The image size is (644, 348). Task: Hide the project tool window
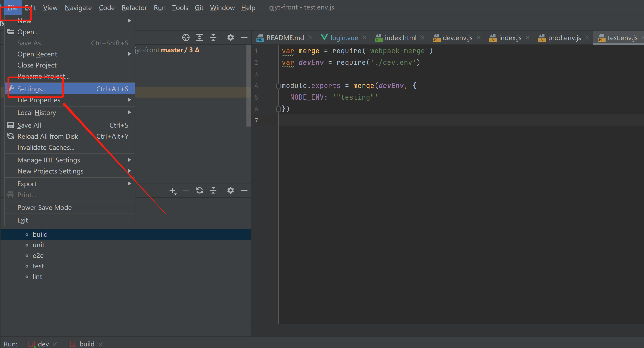244,37
